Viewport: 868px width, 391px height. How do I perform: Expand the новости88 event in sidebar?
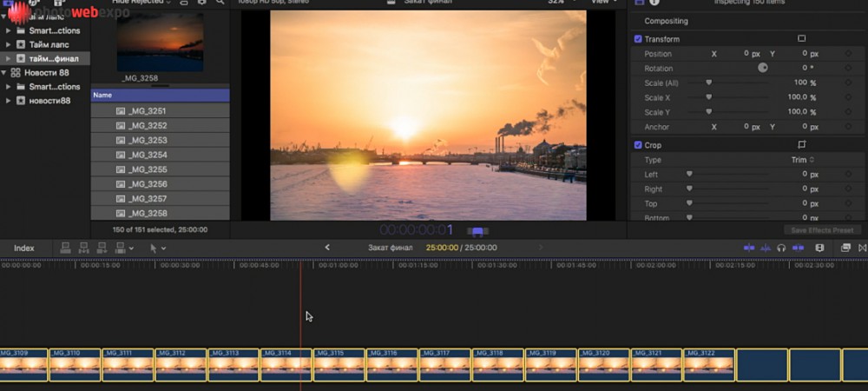(x=8, y=101)
